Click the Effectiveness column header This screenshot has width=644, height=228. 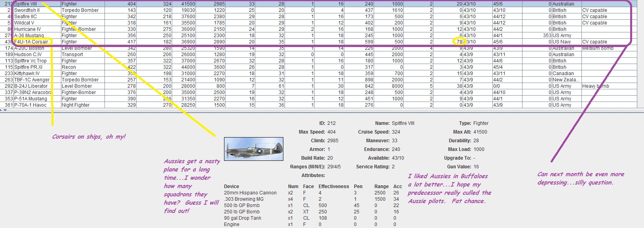click(334, 187)
